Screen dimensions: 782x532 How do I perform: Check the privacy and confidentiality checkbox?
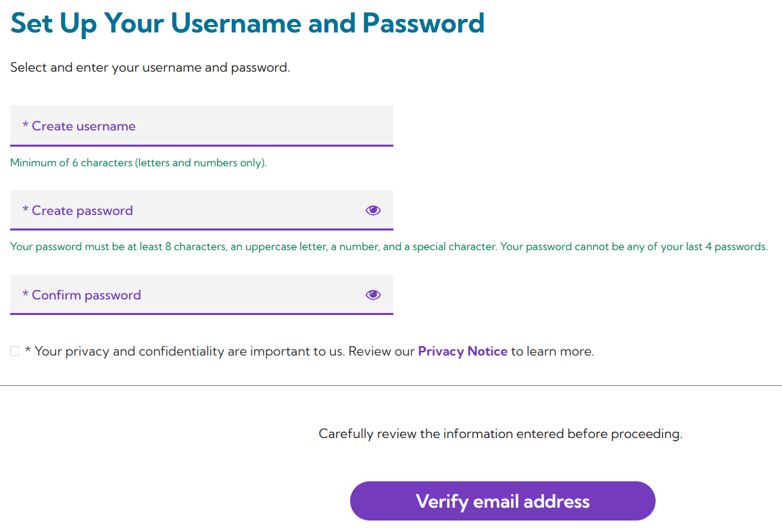[15, 352]
